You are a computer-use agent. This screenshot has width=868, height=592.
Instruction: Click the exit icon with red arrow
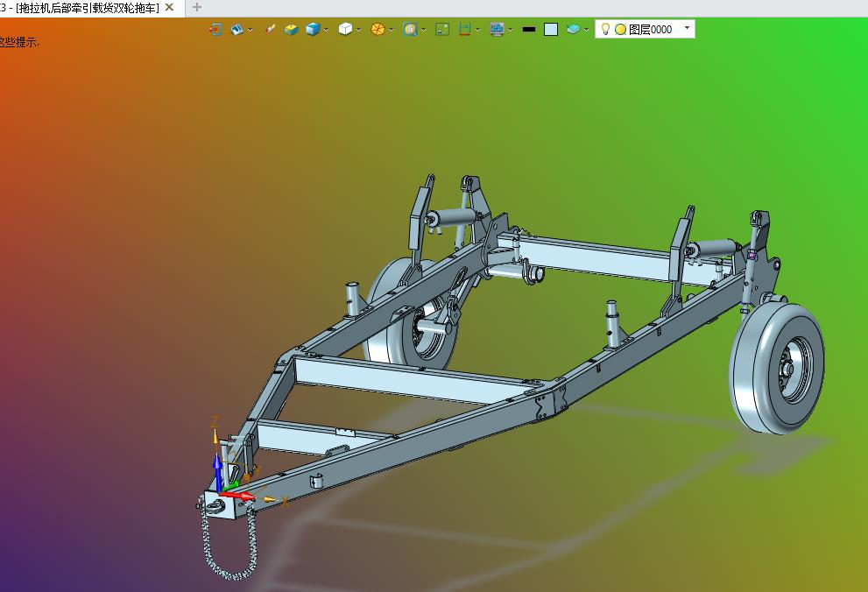coord(215,29)
